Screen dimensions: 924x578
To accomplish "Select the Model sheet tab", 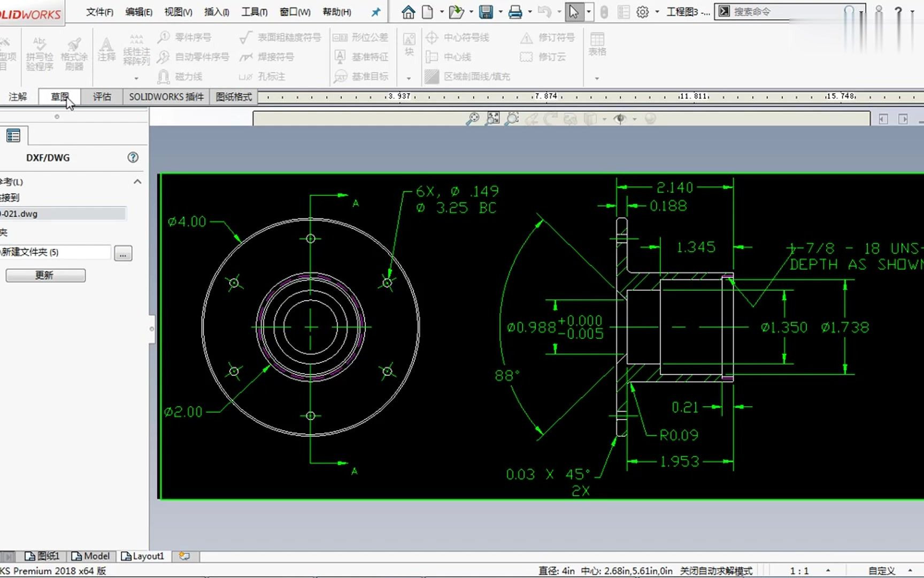I will [91, 556].
